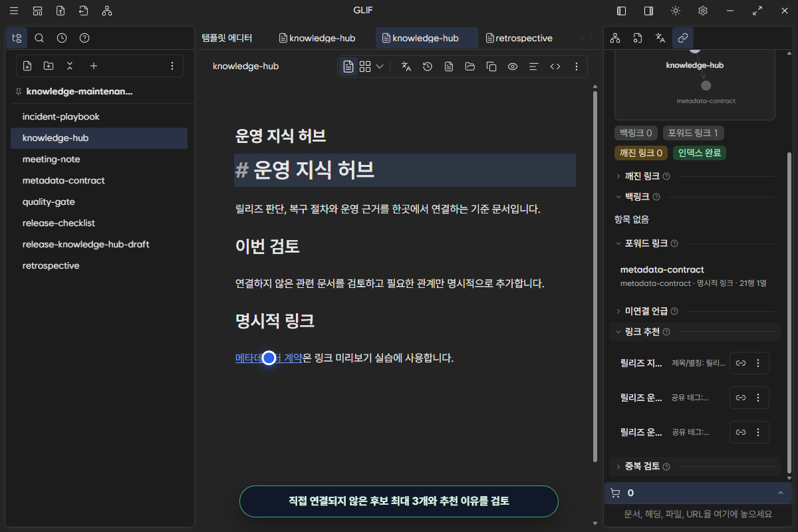Click the document text icon in editor toolbar
Screen dimensions: 798x532
[x=449, y=66]
